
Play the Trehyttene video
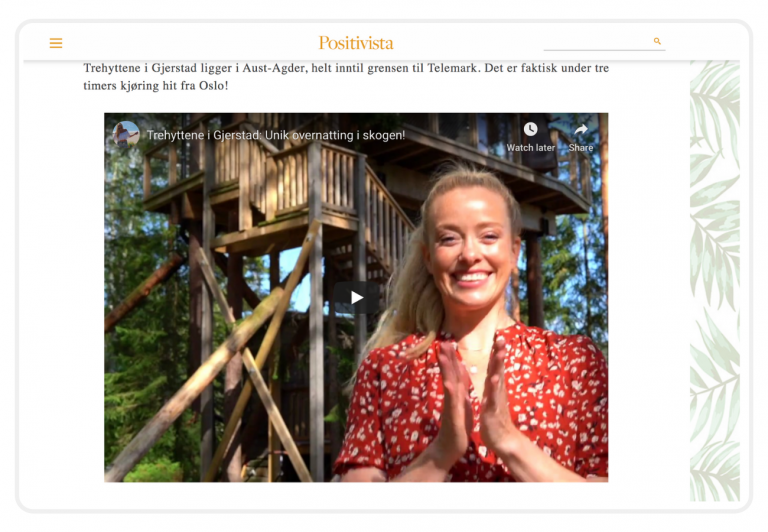click(x=357, y=297)
